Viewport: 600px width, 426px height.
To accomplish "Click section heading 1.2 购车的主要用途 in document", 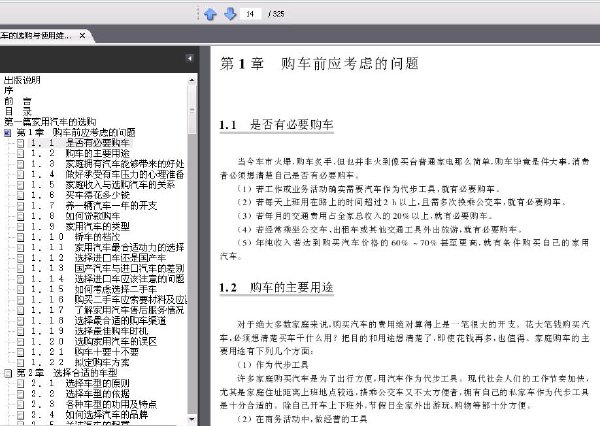I will point(276,287).
